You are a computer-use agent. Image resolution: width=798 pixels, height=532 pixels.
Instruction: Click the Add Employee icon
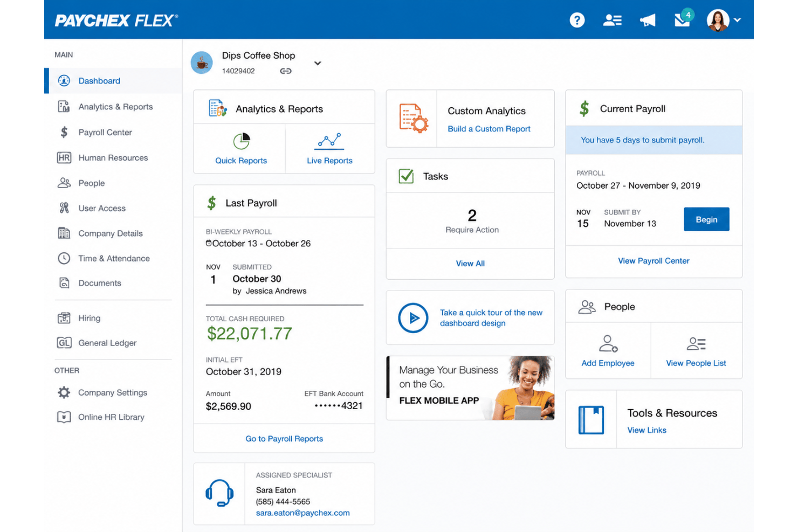[608, 343]
